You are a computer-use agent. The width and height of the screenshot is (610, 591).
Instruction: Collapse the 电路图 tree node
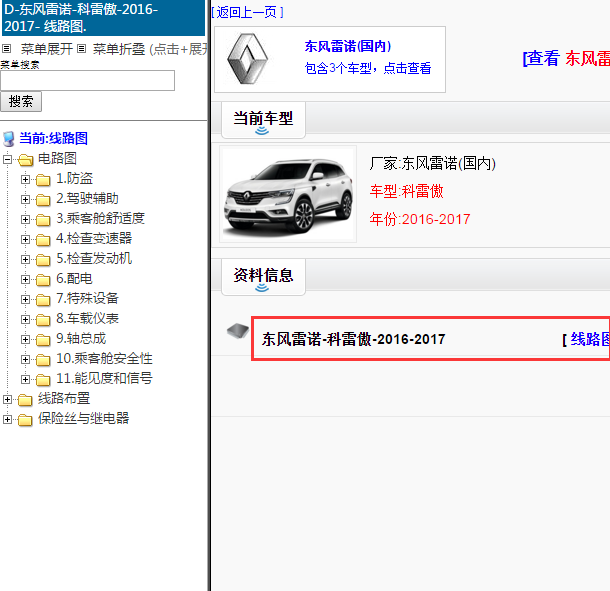(7, 159)
